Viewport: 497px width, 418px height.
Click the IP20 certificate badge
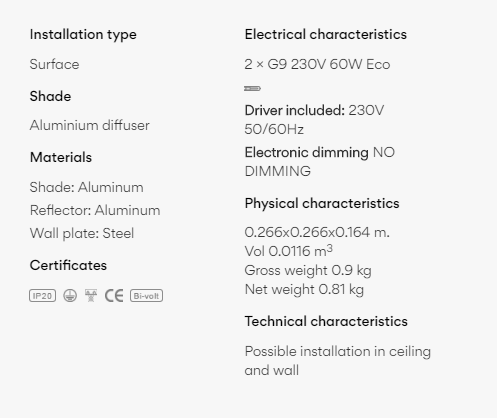click(x=42, y=296)
